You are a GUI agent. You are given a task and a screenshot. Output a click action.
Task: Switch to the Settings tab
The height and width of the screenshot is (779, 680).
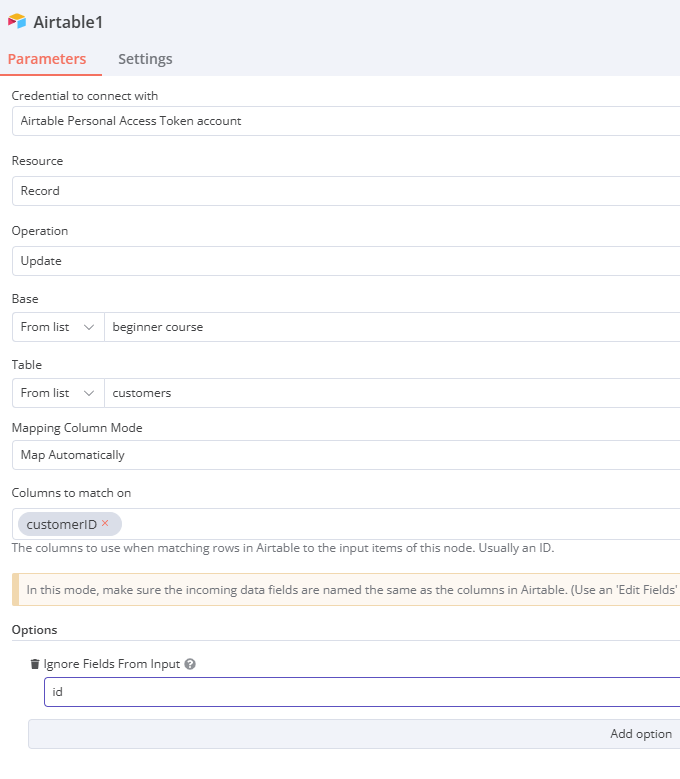145,59
